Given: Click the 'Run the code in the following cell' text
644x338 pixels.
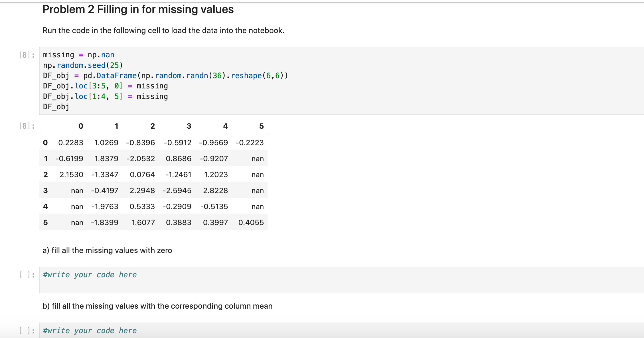Looking at the screenshot, I should click(x=163, y=31).
